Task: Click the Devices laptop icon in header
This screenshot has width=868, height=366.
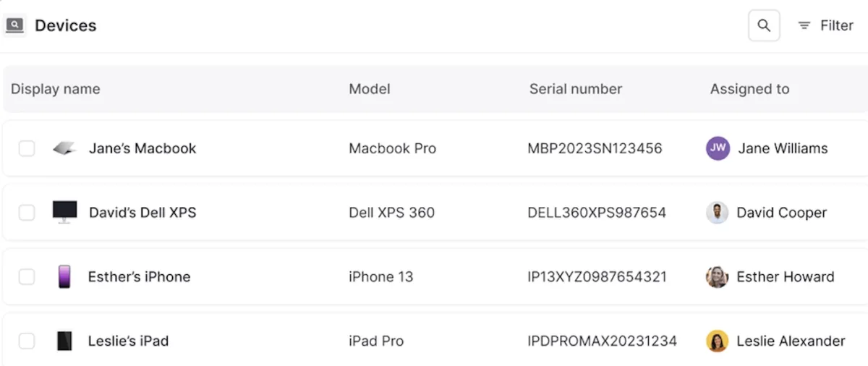Action: pyautogui.click(x=15, y=25)
